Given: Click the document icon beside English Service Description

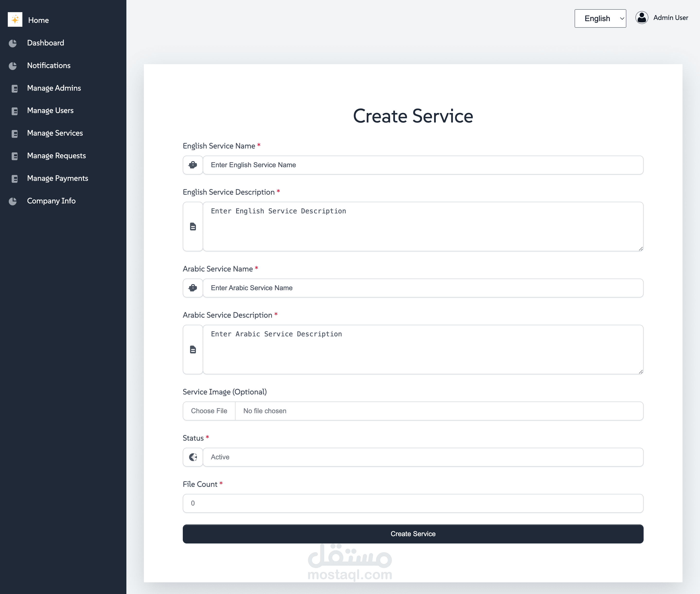Looking at the screenshot, I should point(192,227).
